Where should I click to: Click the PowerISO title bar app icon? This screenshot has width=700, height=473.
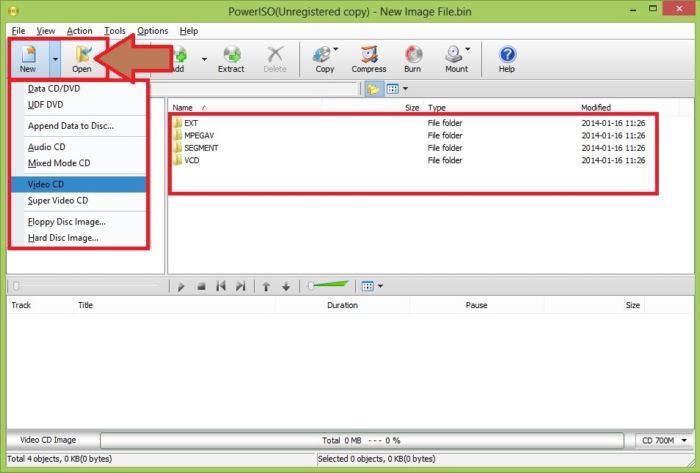pyautogui.click(x=13, y=10)
